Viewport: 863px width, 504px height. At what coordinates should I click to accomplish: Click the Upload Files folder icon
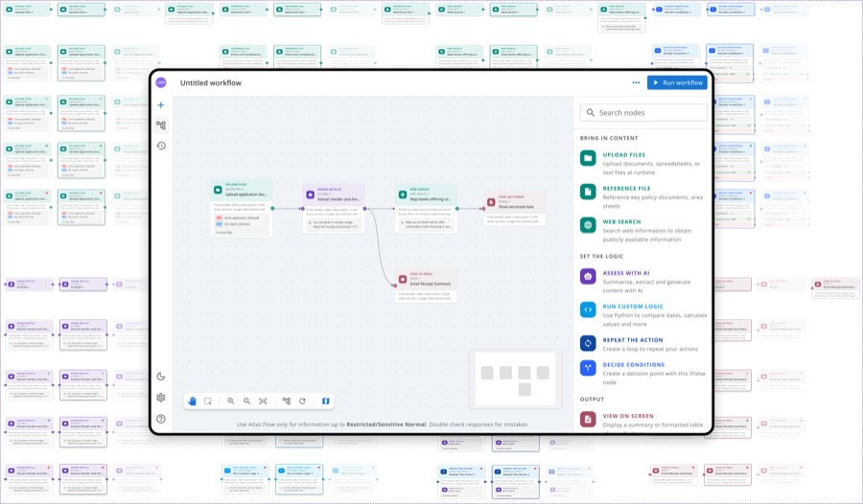[x=588, y=158]
